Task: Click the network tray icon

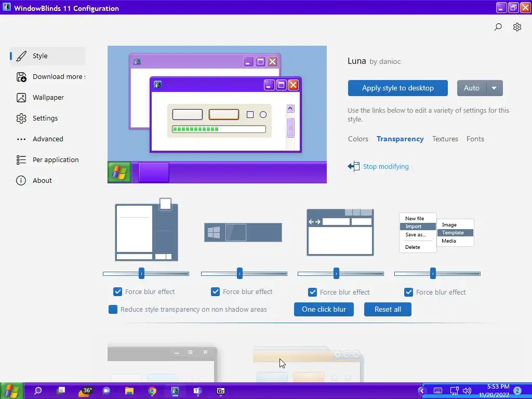Action: point(454,391)
